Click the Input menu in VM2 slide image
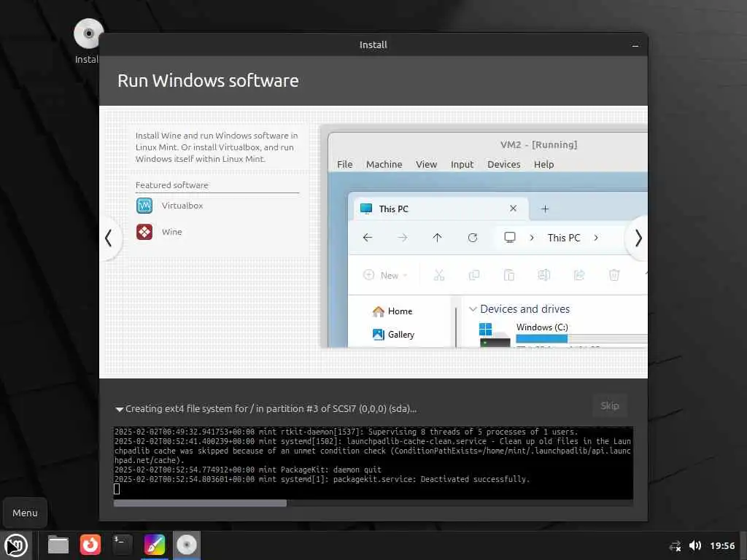 [462, 164]
